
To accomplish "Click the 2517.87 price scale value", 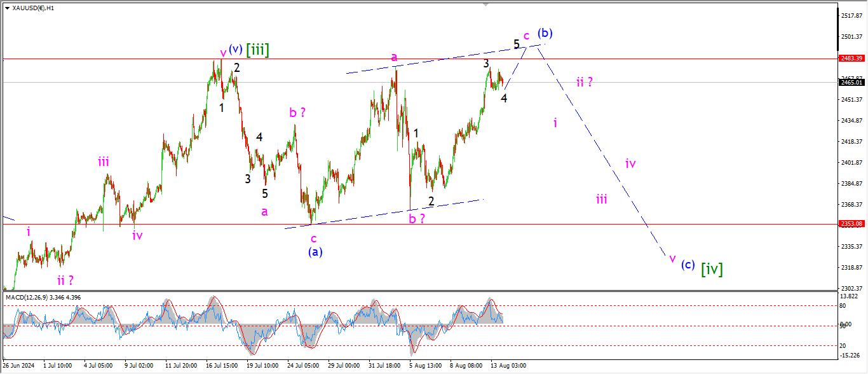I will [x=850, y=15].
